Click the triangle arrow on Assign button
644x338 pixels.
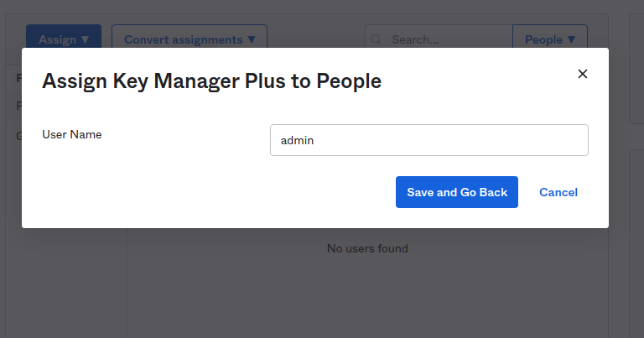coord(85,39)
